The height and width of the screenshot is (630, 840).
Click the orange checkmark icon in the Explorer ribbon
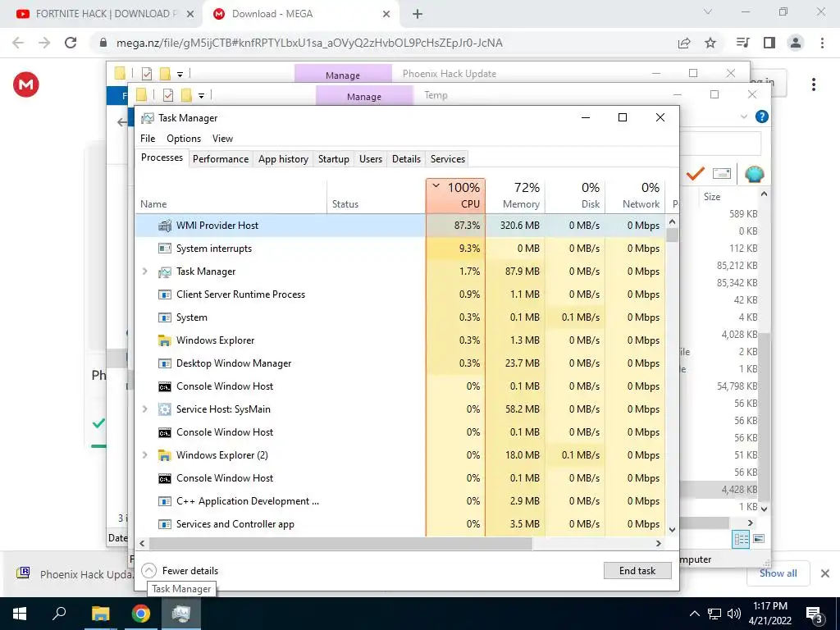pos(696,174)
